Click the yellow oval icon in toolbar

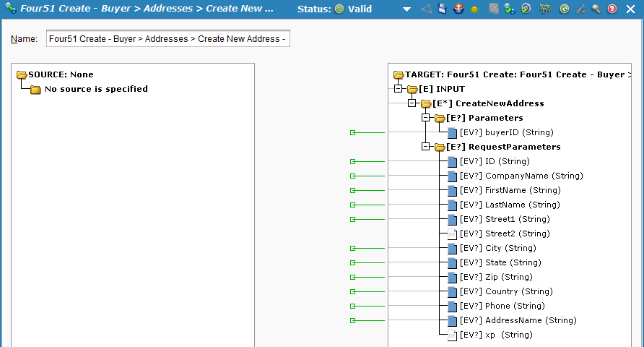pyautogui.click(x=475, y=9)
